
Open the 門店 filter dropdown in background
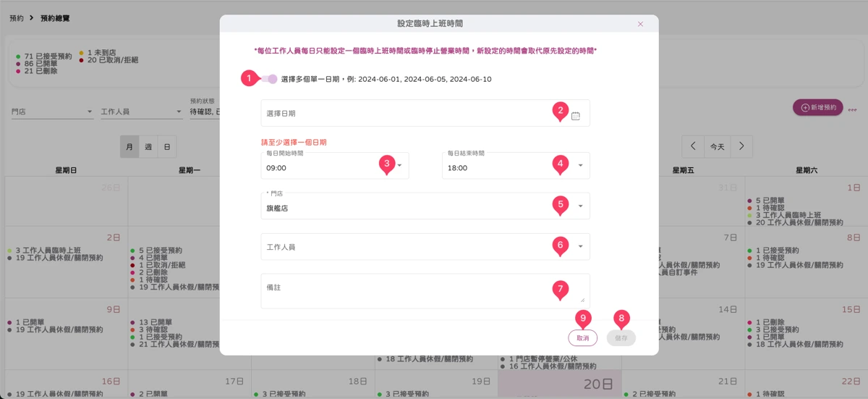coord(52,112)
